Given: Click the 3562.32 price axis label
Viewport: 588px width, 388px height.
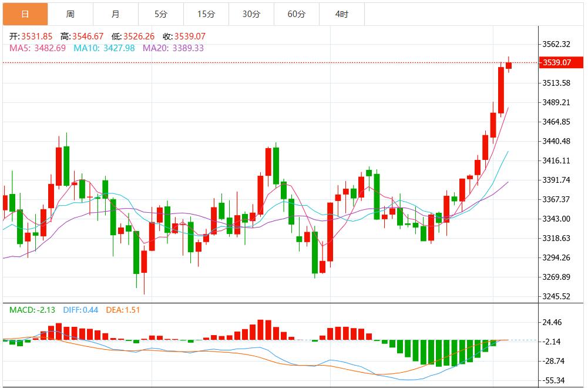Looking at the screenshot, I should (557, 44).
